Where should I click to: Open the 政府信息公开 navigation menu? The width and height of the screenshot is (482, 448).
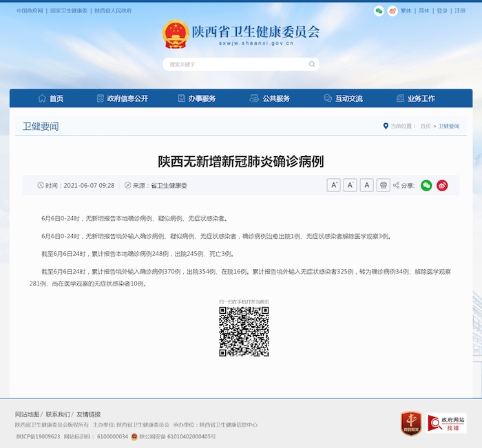coord(123,98)
